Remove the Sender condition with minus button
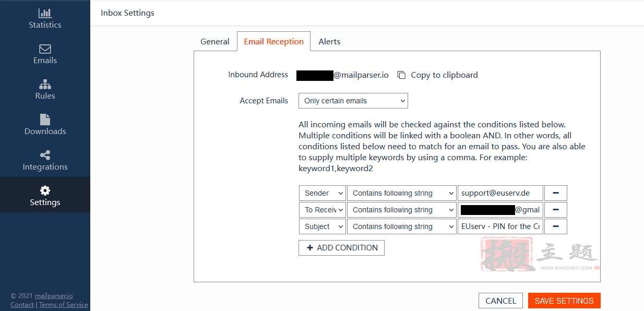This screenshot has height=311, width=644. pyautogui.click(x=556, y=193)
